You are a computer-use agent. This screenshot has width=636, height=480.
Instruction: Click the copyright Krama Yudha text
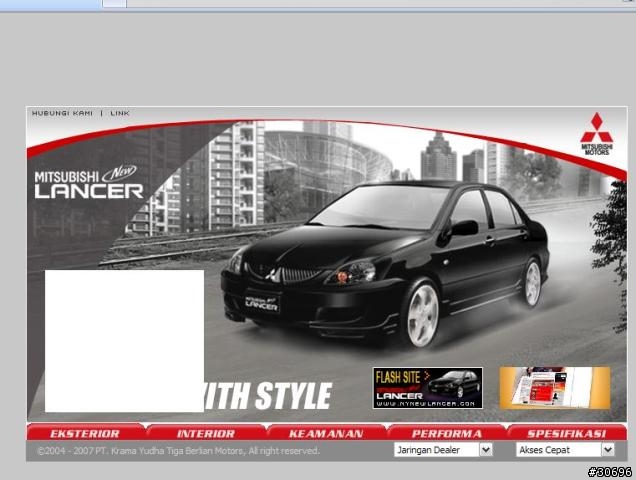pyautogui.click(x=178, y=451)
